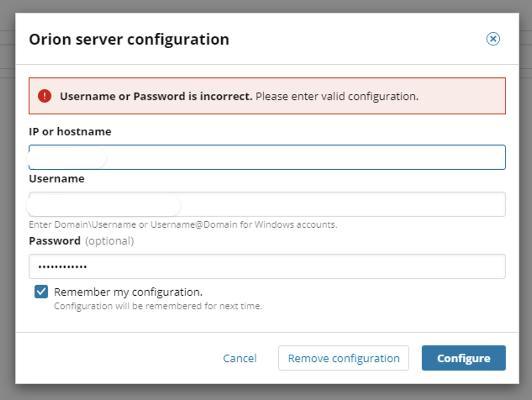Click "Please enter valid configuration" text
Image resolution: width=532 pixels, height=400 pixels.
point(337,96)
